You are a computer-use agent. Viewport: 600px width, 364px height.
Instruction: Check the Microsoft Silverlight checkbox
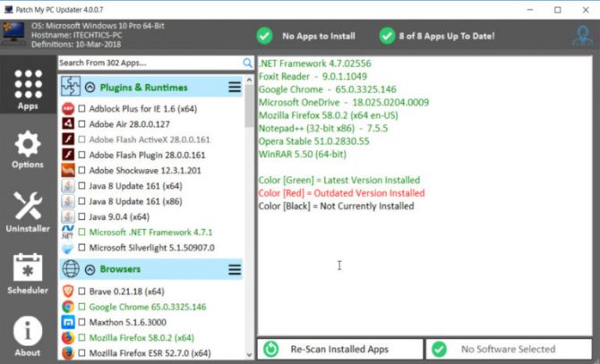pos(81,248)
